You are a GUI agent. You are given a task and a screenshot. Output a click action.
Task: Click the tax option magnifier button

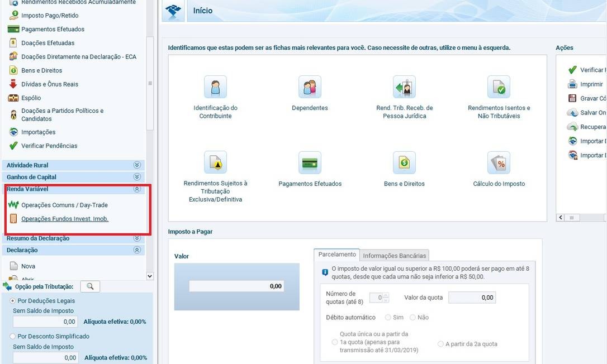pos(90,286)
